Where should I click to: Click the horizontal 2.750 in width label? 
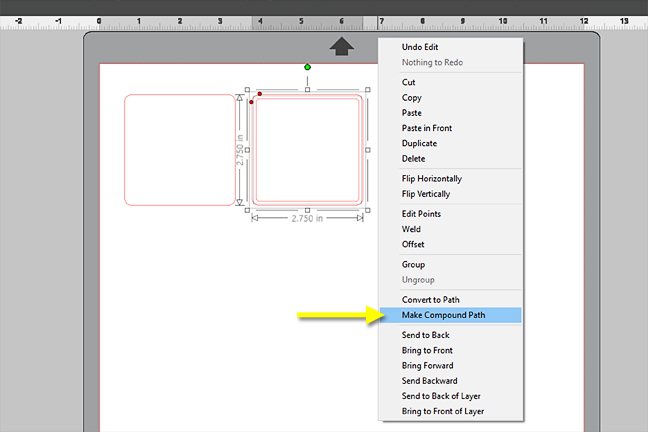(307, 219)
